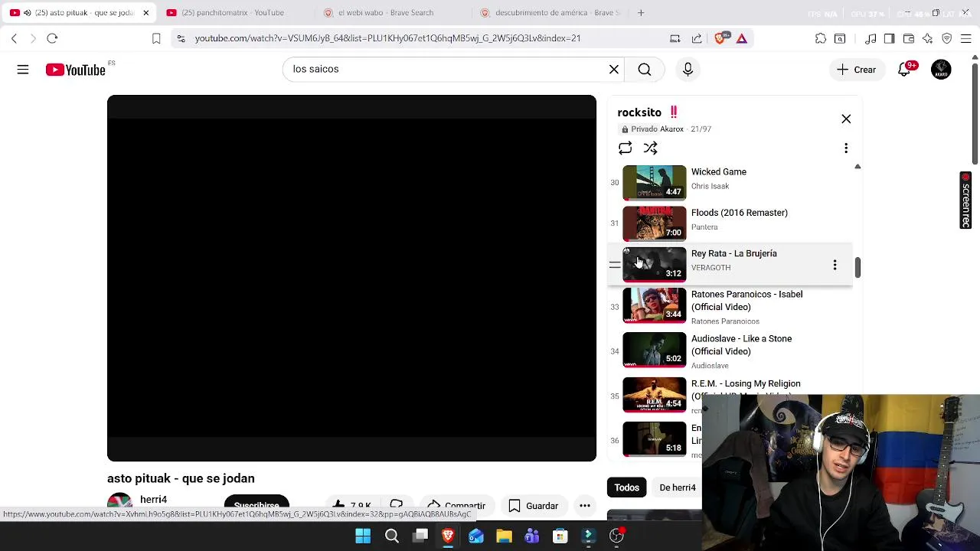This screenshot has width=980, height=551.
Task: Clear the search box text
Action: pos(614,70)
